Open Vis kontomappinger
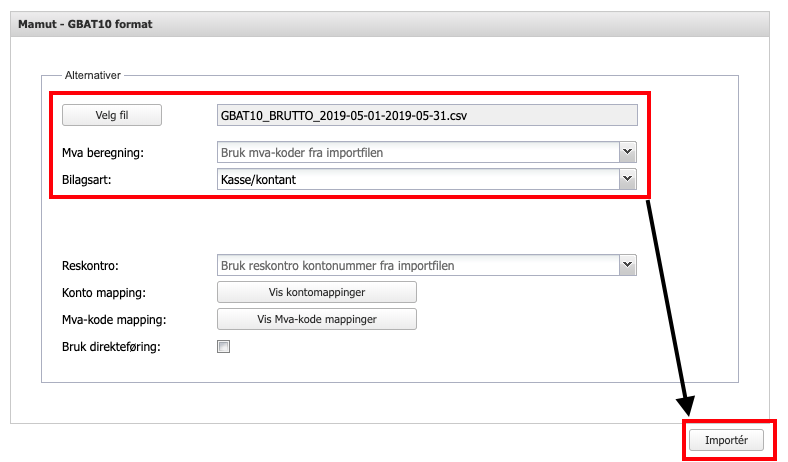The width and height of the screenshot is (788, 462). [316, 292]
